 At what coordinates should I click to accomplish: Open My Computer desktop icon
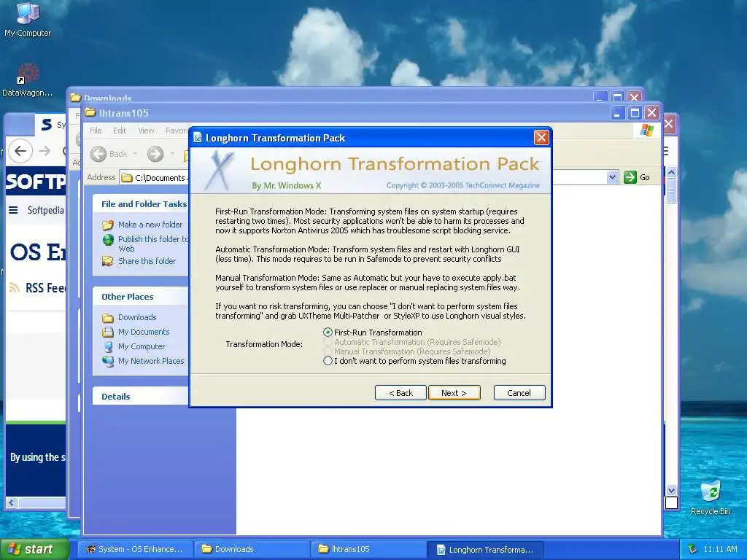pos(28,20)
